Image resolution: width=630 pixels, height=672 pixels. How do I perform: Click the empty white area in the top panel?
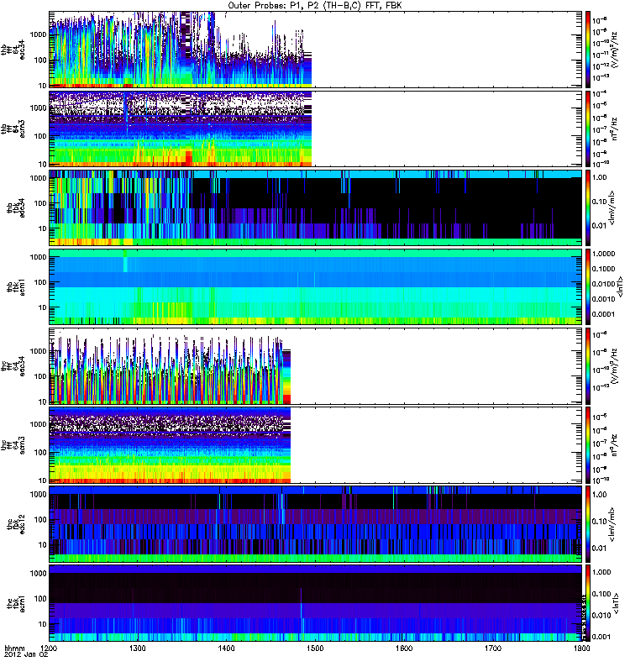coord(445,48)
